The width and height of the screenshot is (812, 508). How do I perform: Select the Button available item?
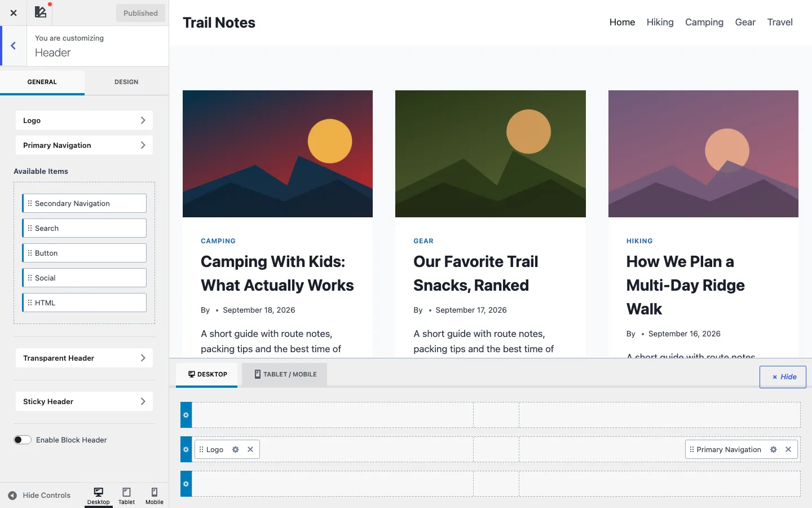85,253
